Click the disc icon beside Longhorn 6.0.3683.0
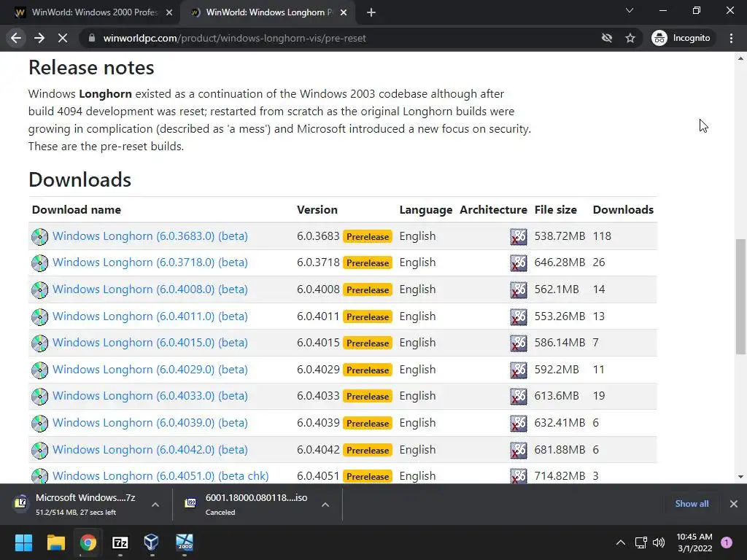This screenshot has height=560, width=747. pyautogui.click(x=39, y=237)
